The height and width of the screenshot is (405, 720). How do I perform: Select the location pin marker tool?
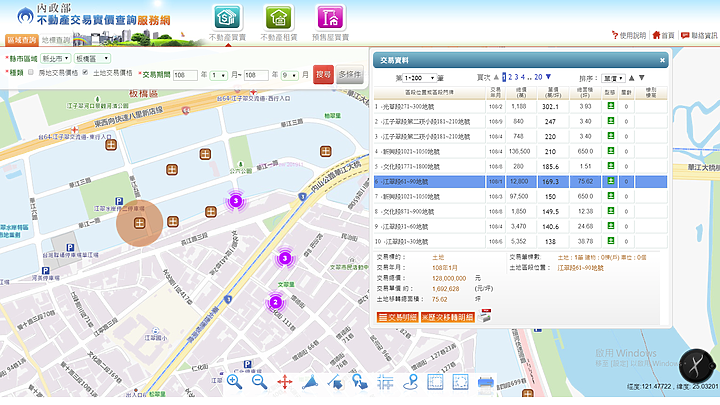(411, 382)
